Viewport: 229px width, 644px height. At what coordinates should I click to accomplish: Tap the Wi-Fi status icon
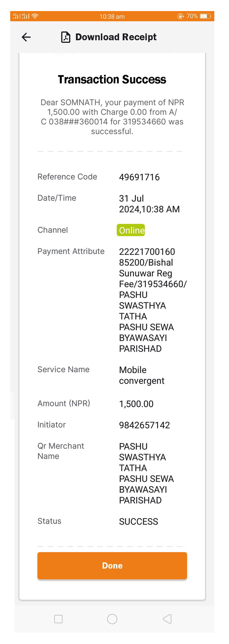pos(35,16)
